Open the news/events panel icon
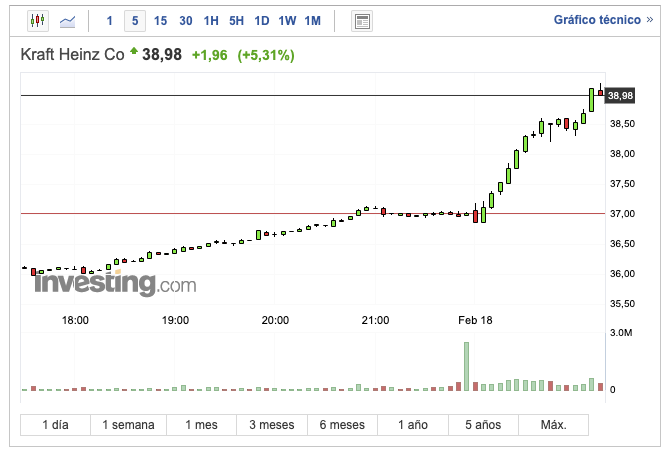Screen dimensions: 666x456 [x=362, y=21]
